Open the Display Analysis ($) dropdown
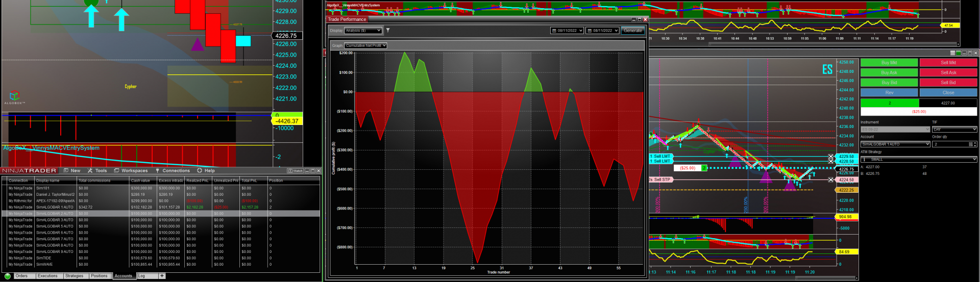The height and width of the screenshot is (282, 980). pyautogui.click(x=363, y=31)
